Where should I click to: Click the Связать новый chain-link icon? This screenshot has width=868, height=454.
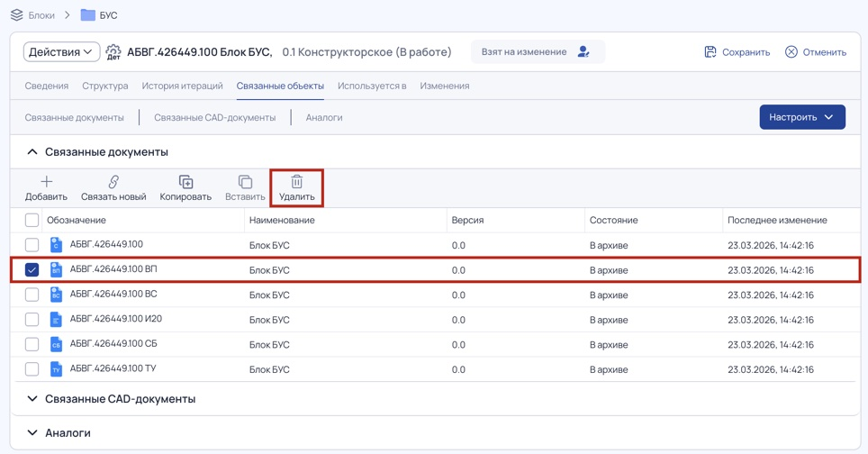point(113,182)
